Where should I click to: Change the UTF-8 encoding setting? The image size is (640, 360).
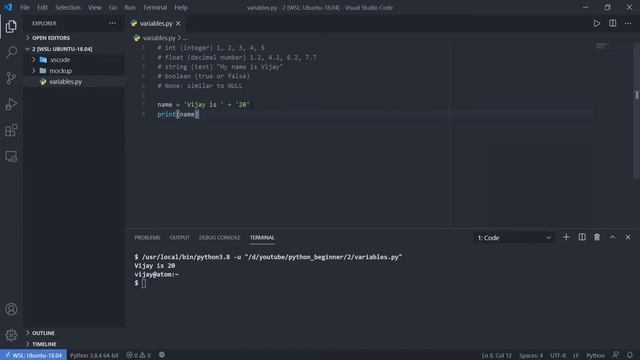[x=558, y=355]
